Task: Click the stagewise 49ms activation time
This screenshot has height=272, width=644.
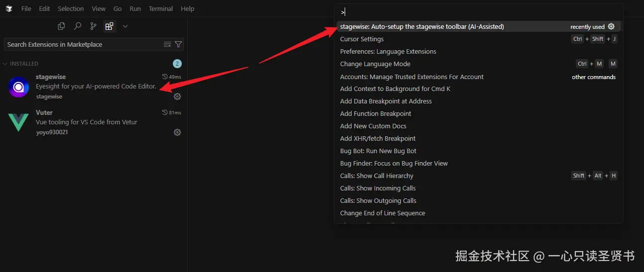Action: pos(172,77)
